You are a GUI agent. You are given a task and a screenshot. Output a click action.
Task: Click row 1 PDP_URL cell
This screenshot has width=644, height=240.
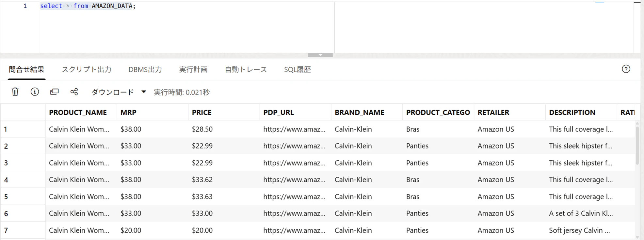[296, 129]
